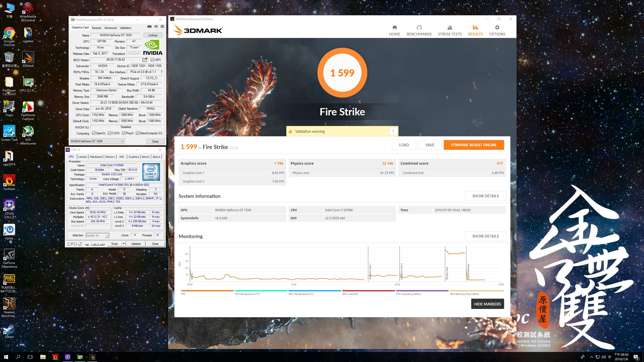Select the orange FPS legend bar
644x362 pixels.
(207, 291)
